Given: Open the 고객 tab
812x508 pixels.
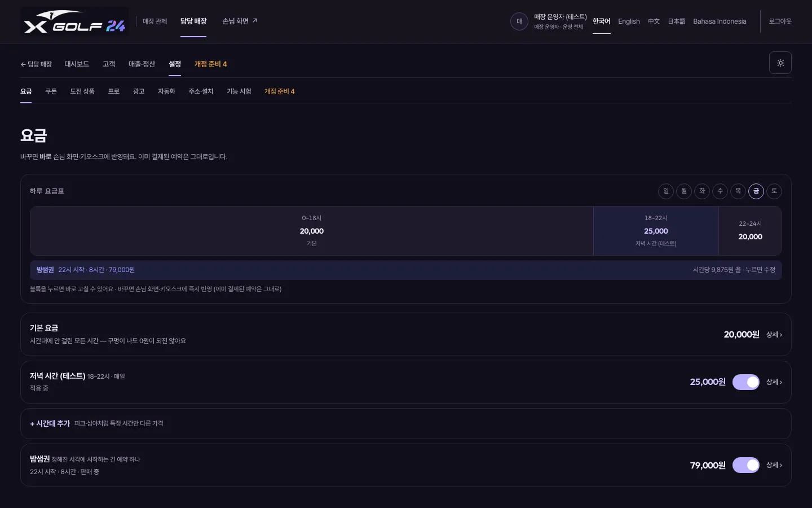Looking at the screenshot, I should [x=109, y=64].
